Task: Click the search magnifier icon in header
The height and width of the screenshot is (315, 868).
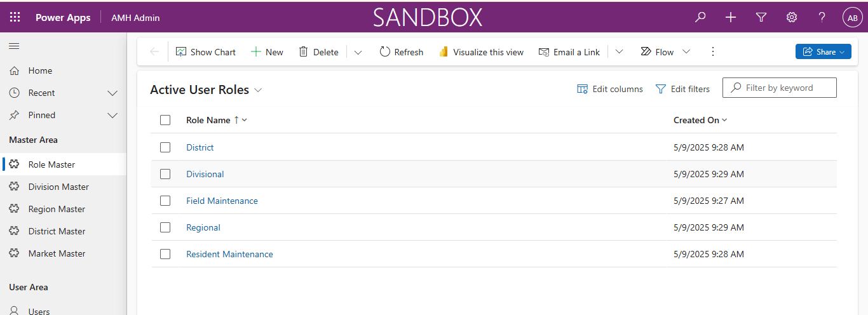Action: [x=700, y=17]
